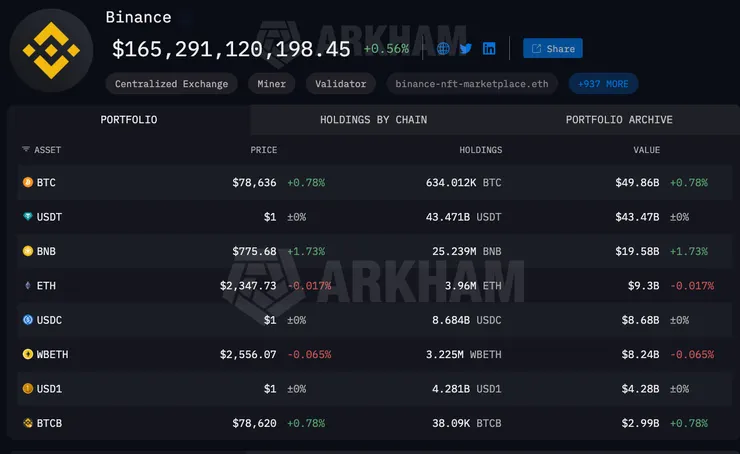The image size is (740, 454).
Task: Click the $43.47B USDT value
Action: coord(637,217)
